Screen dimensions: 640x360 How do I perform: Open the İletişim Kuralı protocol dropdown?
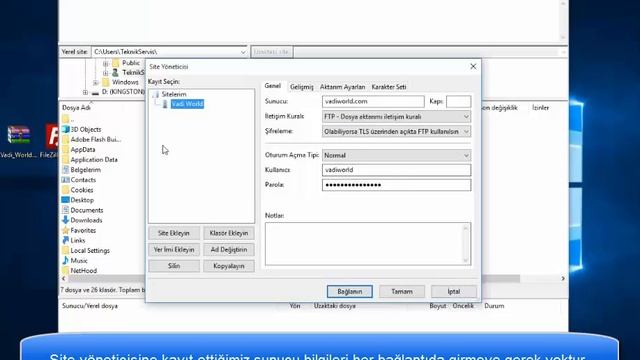coord(396,117)
